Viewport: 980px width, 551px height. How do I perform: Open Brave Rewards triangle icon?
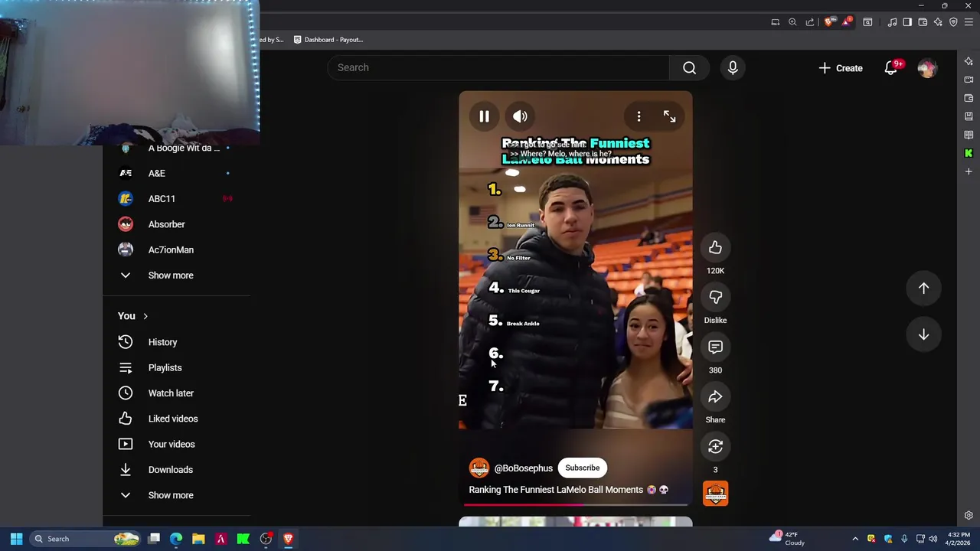[846, 22]
